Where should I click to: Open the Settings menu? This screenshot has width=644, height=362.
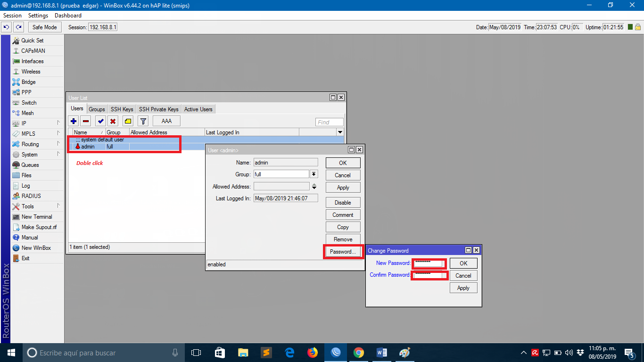(38, 16)
